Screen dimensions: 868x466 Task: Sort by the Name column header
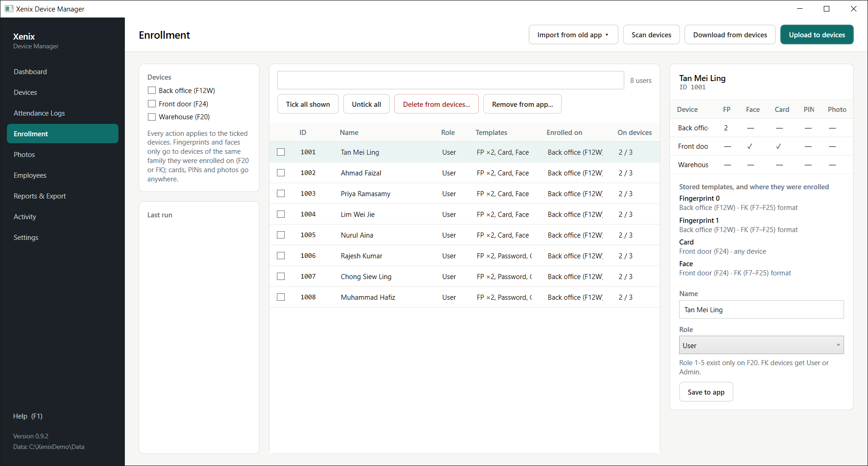coord(349,132)
